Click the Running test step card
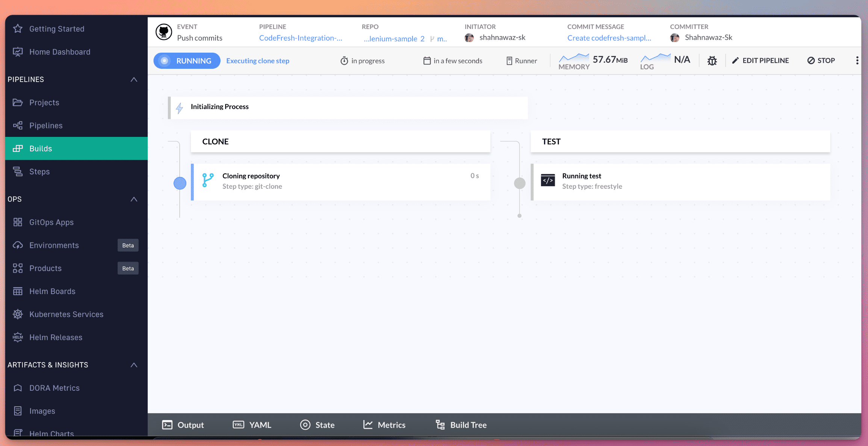This screenshot has width=868, height=446. [680, 182]
